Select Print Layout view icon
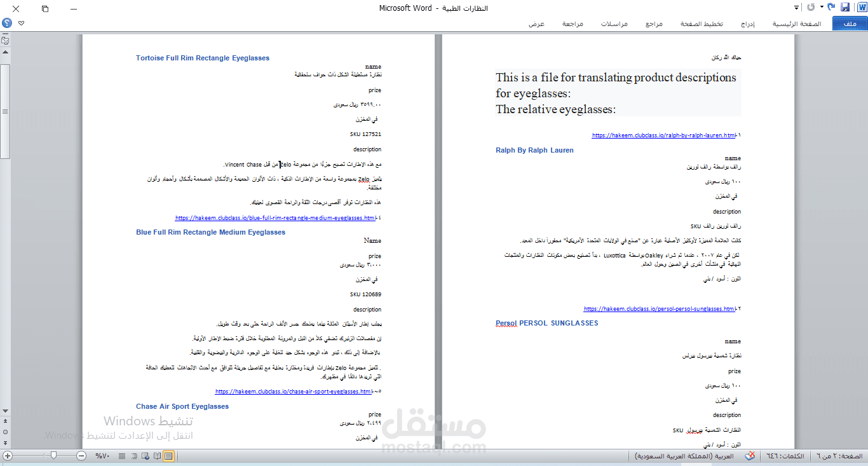Viewport: 868px width, 466px height. point(168,456)
